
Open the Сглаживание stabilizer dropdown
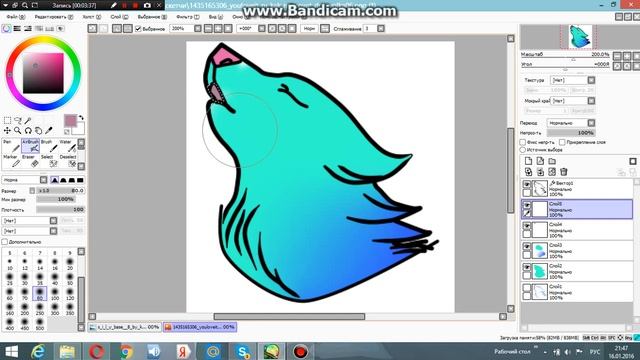pos(381,29)
